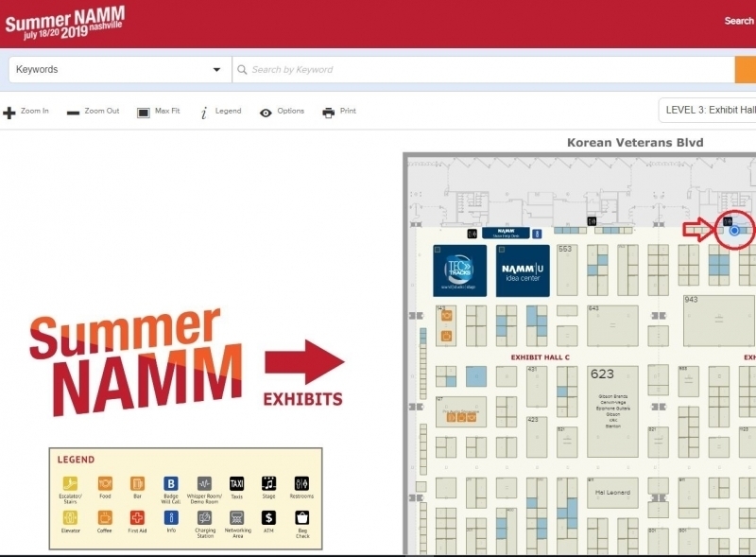Viewport: 756px width, 557px height.
Task: Click the Korean Veterans Blvd label
Action: [635, 143]
